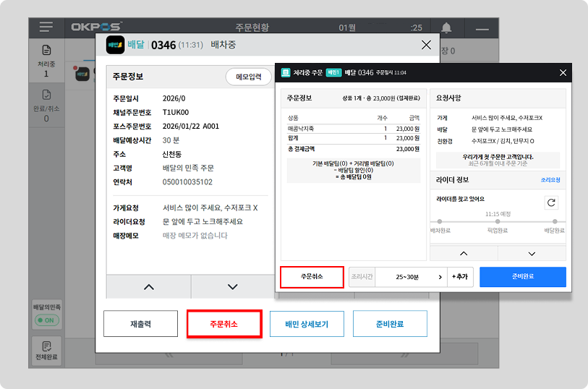
Task: Click the 재출력 reprint button
Action: tap(140, 324)
